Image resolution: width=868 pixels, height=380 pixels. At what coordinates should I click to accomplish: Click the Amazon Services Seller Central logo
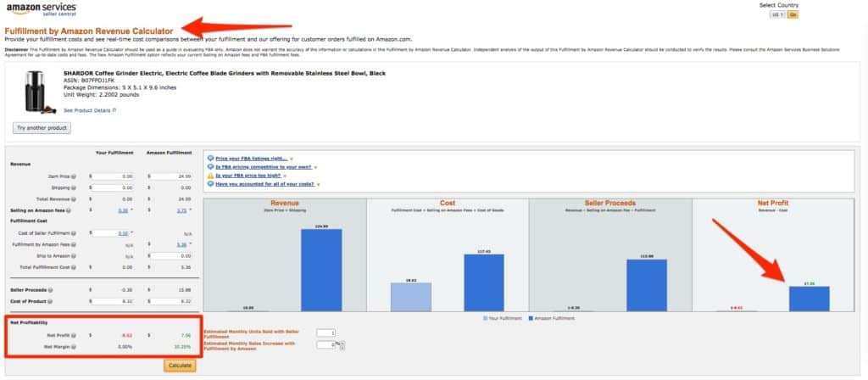(x=42, y=9)
